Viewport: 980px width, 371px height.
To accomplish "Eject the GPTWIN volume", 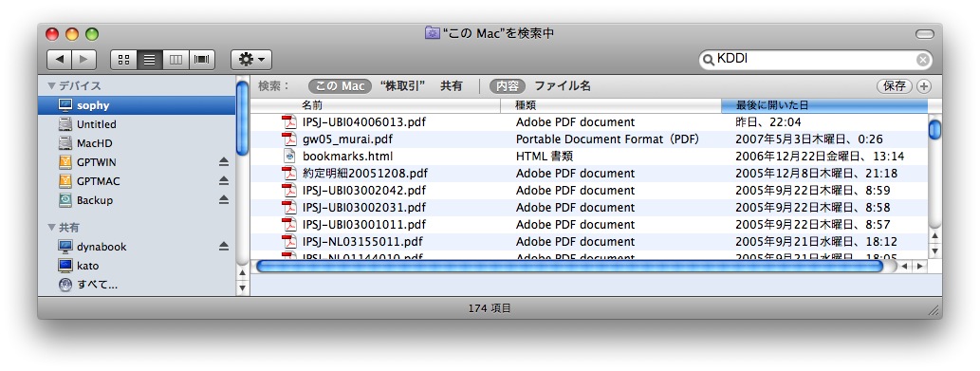I will [224, 162].
